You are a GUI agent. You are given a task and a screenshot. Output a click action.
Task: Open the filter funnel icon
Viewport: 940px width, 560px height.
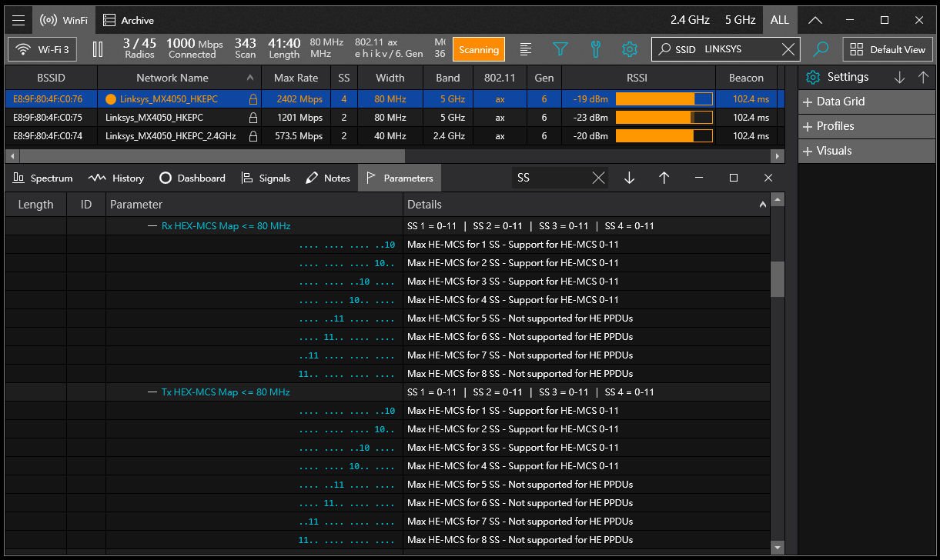pos(560,49)
